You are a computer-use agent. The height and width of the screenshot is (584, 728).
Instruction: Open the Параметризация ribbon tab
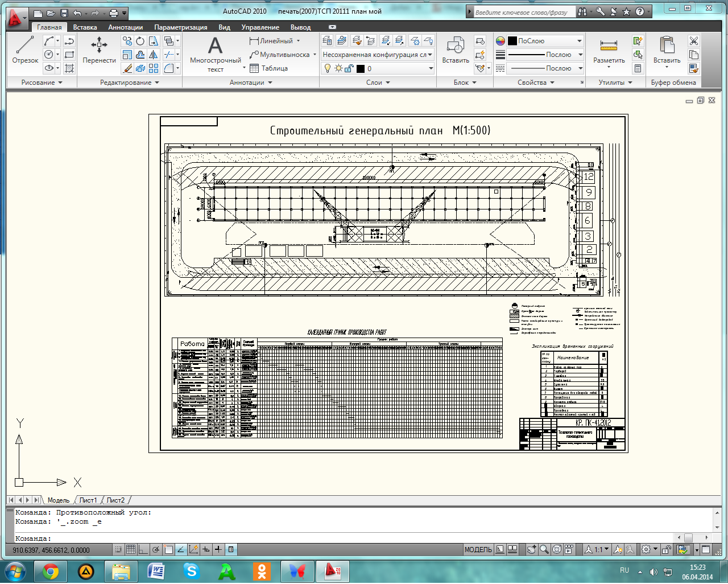181,27
